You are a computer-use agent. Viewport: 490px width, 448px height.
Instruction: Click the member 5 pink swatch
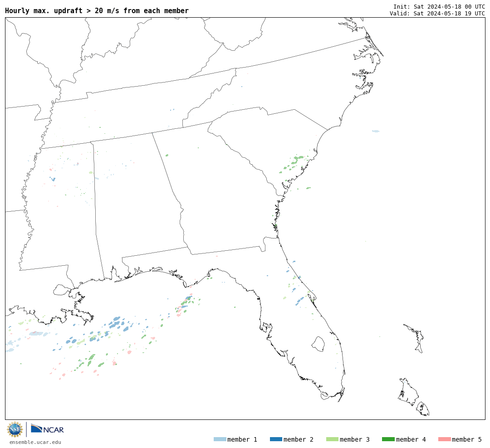444,439
